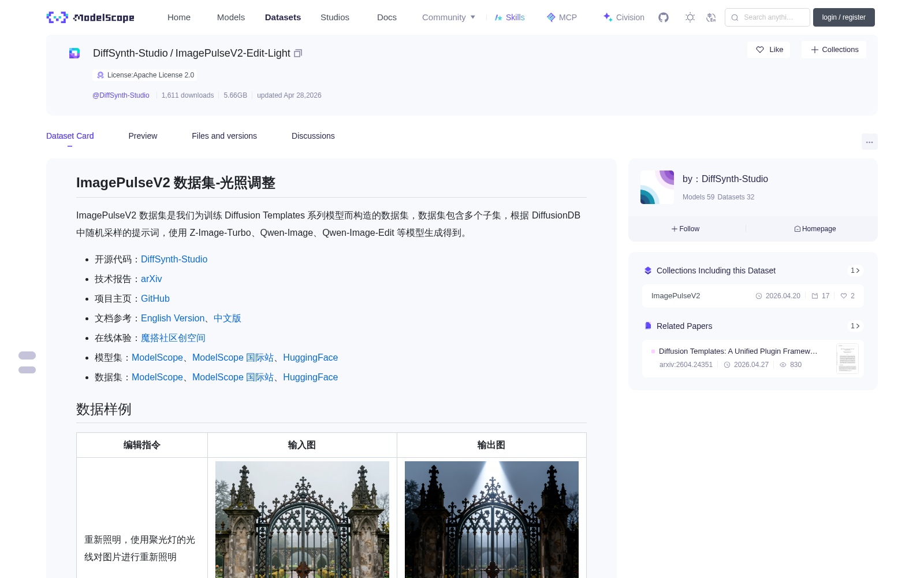
Task: Click the search magnifier icon
Action: point(735,17)
